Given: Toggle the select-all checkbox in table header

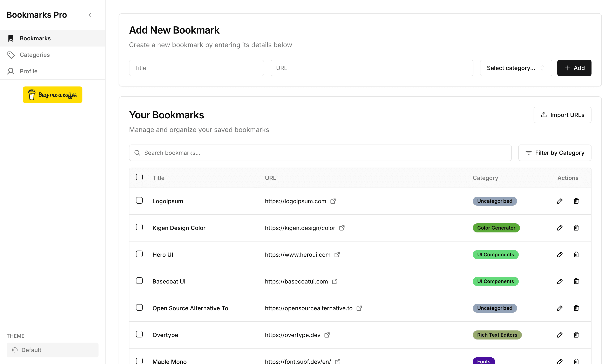Looking at the screenshot, I should click(x=139, y=177).
